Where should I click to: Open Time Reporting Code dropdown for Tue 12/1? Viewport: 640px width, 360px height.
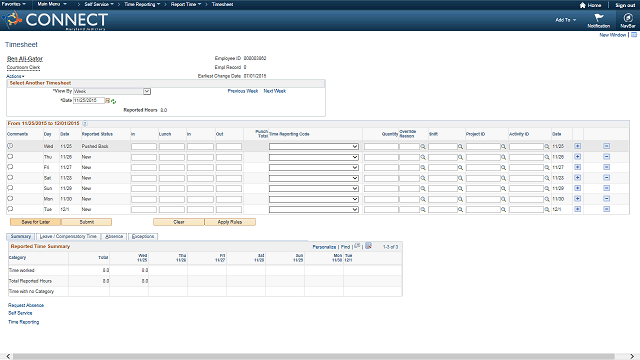(313, 209)
